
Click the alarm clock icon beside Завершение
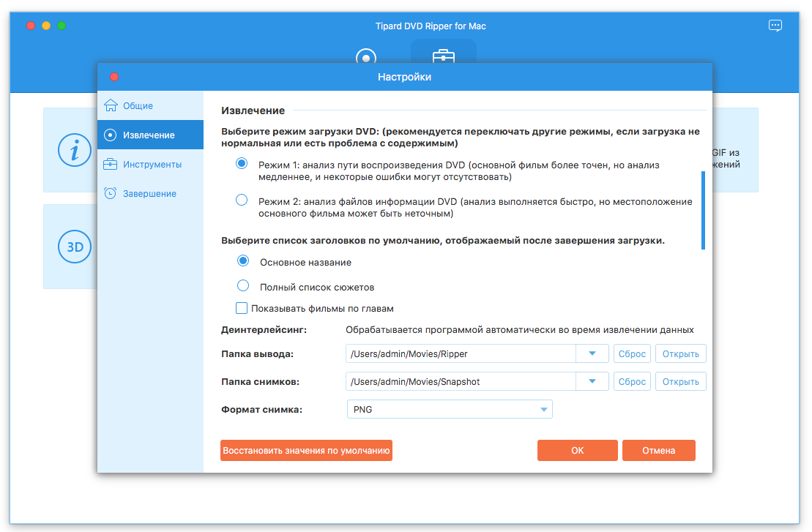(110, 193)
